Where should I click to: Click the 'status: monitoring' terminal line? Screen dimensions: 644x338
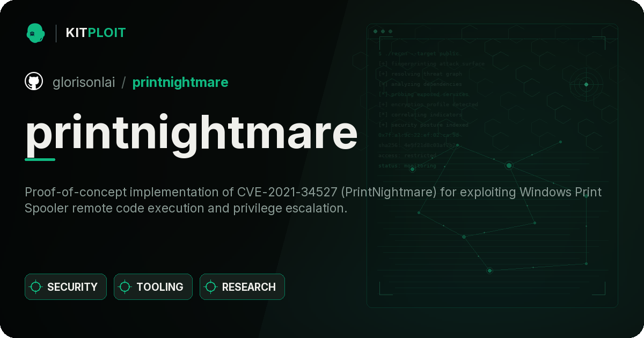click(407, 166)
